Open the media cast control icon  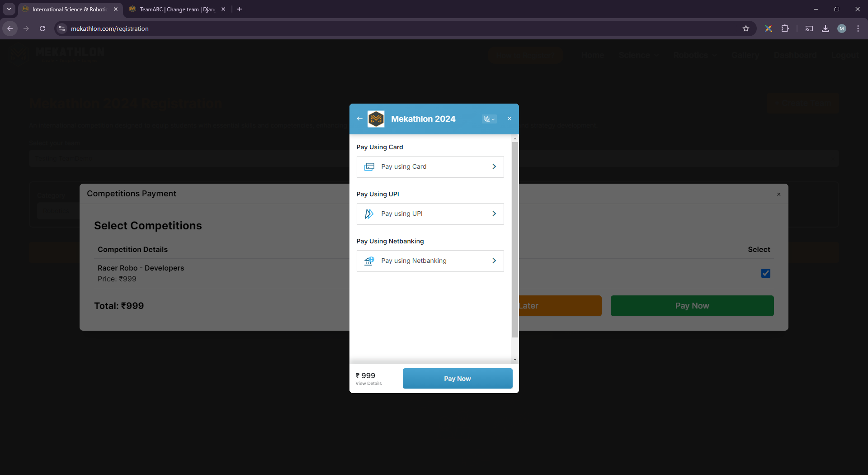point(809,28)
